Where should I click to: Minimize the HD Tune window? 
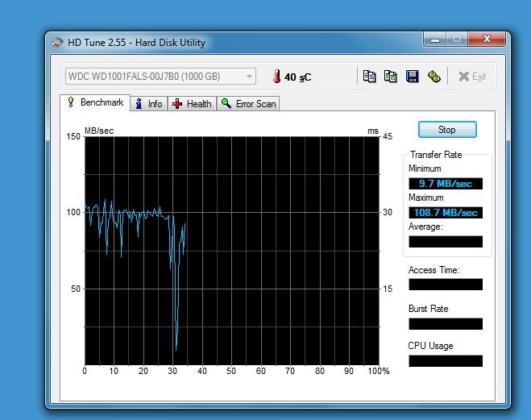tap(436, 40)
